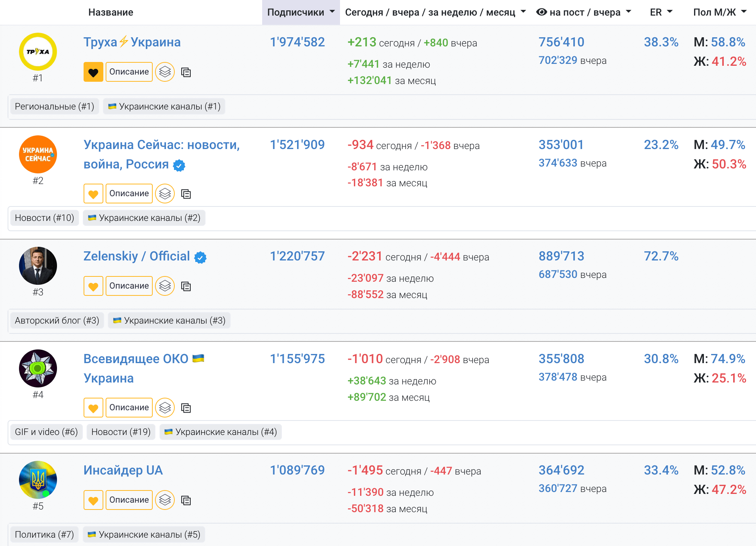Click the Название column header
This screenshot has height=546, width=756.
pos(111,12)
